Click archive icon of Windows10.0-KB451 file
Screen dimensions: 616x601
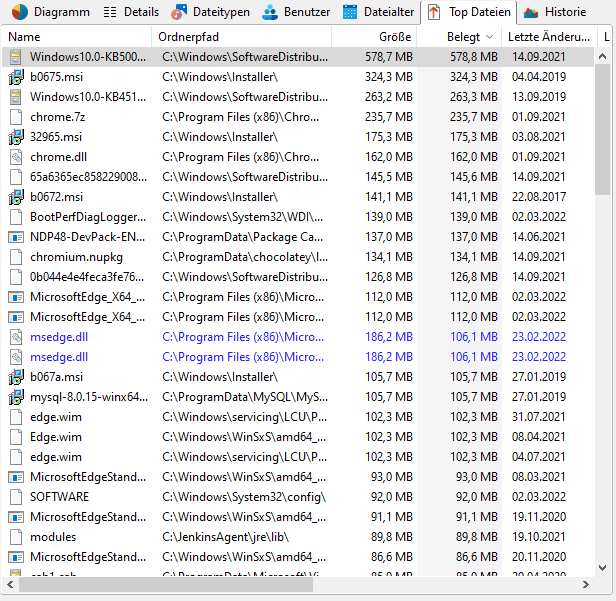16,97
